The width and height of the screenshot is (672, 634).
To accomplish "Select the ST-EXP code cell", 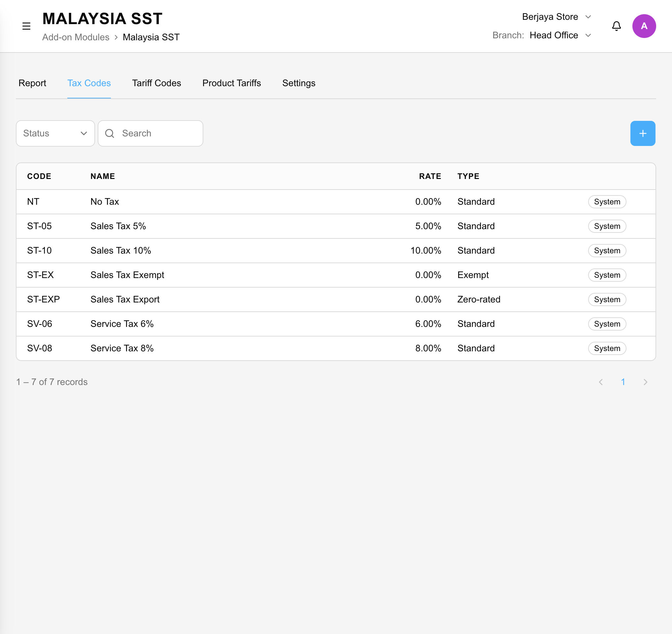I will [43, 299].
